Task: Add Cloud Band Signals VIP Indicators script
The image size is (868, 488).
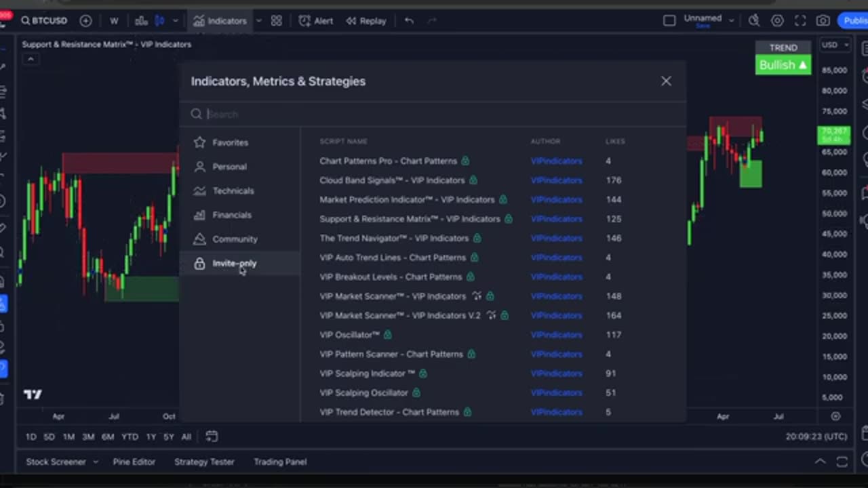Action: (x=392, y=180)
